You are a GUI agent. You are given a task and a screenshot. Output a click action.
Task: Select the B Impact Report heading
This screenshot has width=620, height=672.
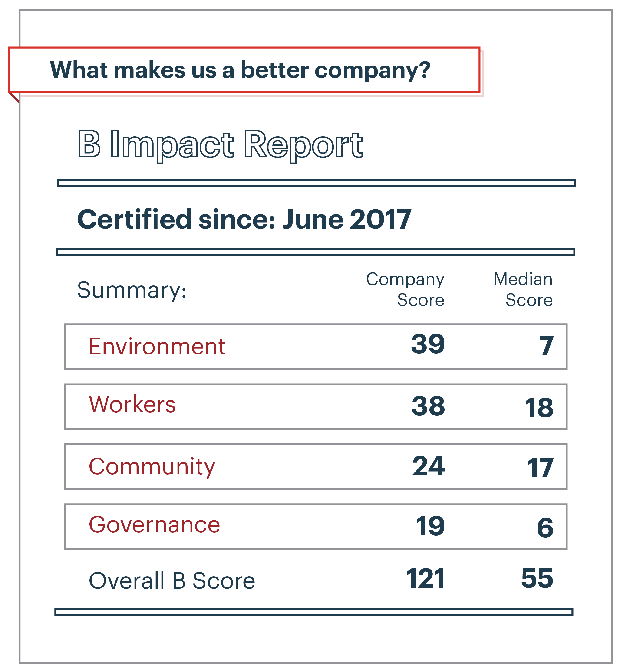point(220,145)
